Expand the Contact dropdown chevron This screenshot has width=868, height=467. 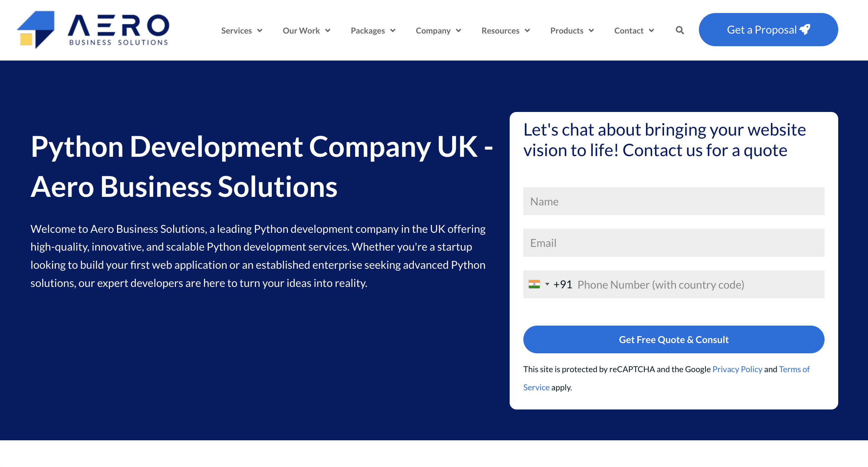(x=651, y=30)
